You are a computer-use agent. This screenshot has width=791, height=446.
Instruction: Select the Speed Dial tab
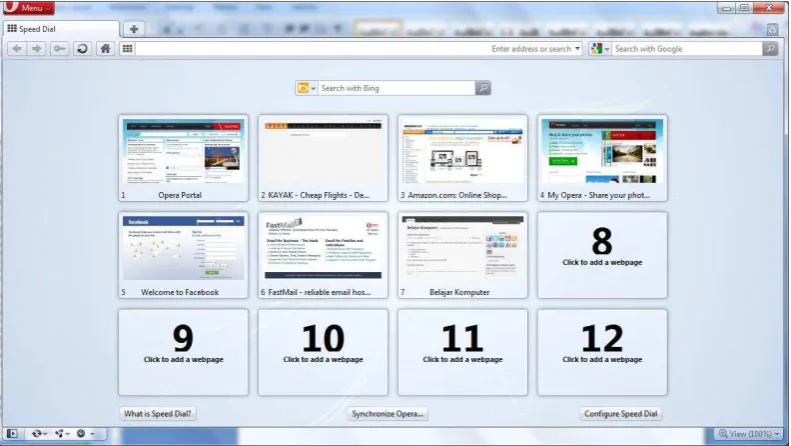(61, 29)
